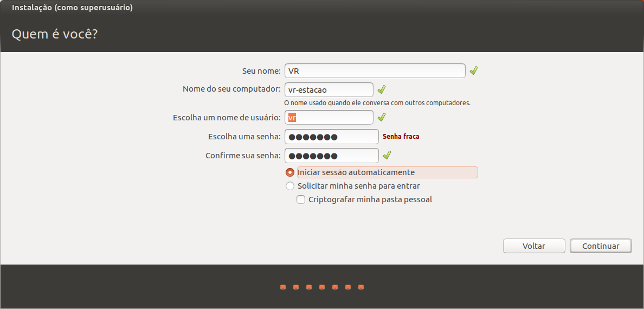The height and width of the screenshot is (309, 644).
Task: Click 'Quem é você?' heading
Action: 55,34
